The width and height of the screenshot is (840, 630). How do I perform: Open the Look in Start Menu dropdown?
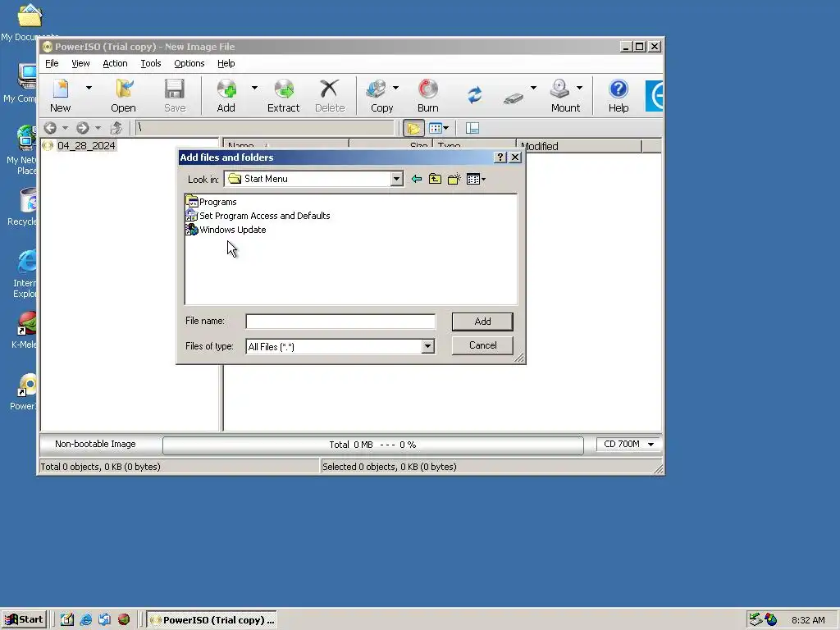[396, 179]
